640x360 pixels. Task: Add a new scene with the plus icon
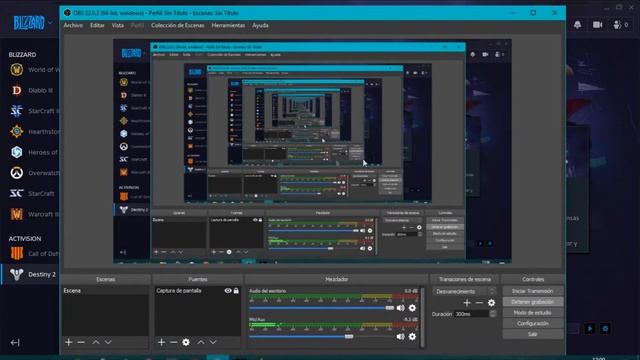[x=69, y=342]
